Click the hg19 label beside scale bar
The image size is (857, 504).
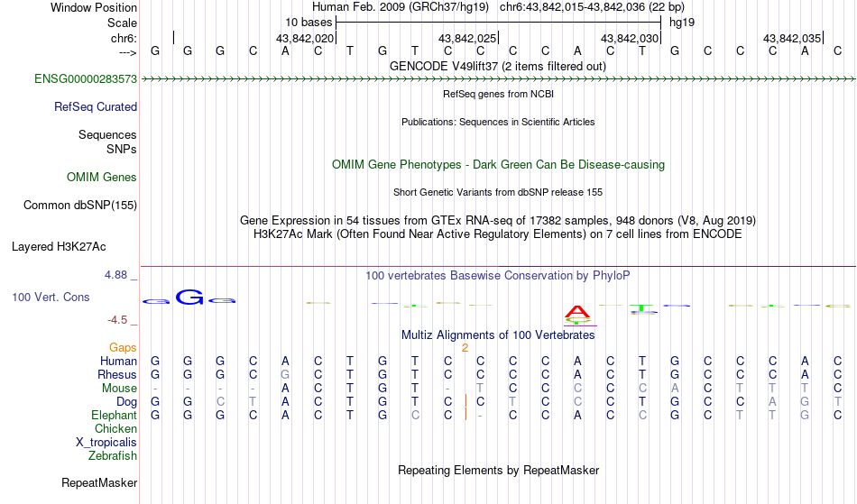682,23
